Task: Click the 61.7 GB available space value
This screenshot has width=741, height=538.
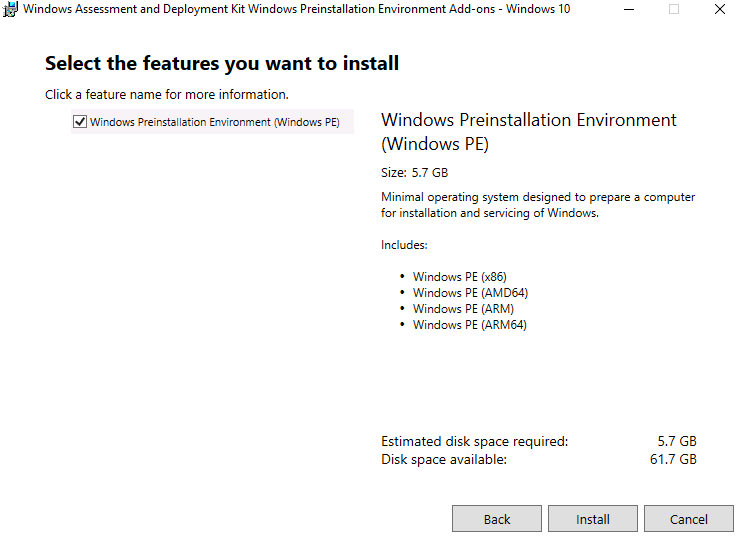Action: click(x=673, y=459)
